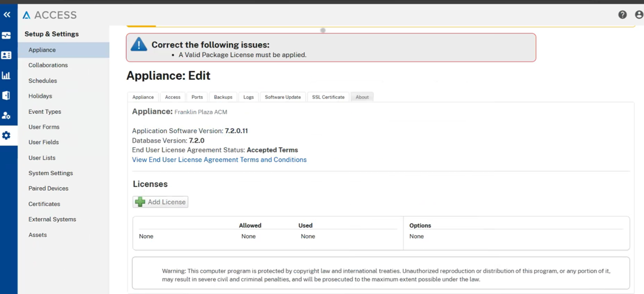Click the Used column header
This screenshot has width=644, height=294.
pos(305,226)
